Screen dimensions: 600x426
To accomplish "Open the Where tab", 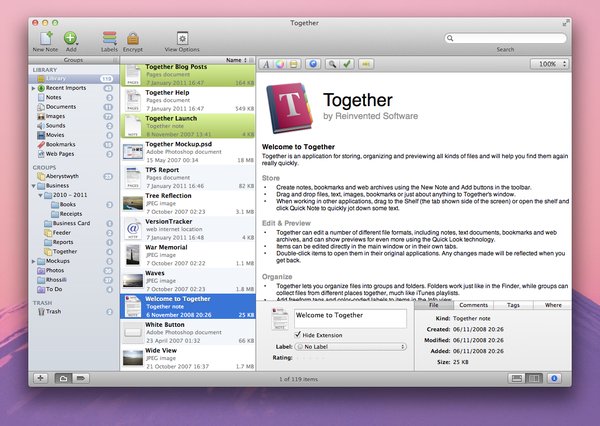I will point(553,305).
